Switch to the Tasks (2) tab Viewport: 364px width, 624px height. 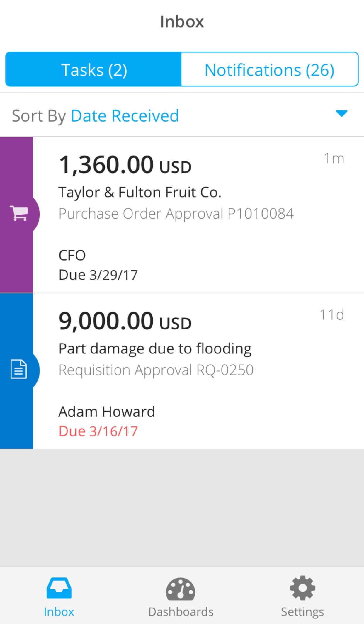point(93,69)
